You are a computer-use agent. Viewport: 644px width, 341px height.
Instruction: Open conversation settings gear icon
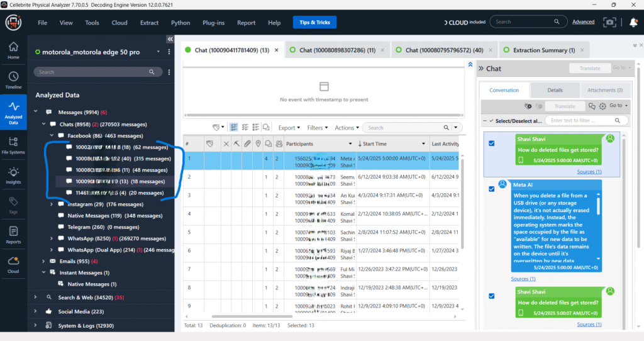pyautogui.click(x=602, y=106)
